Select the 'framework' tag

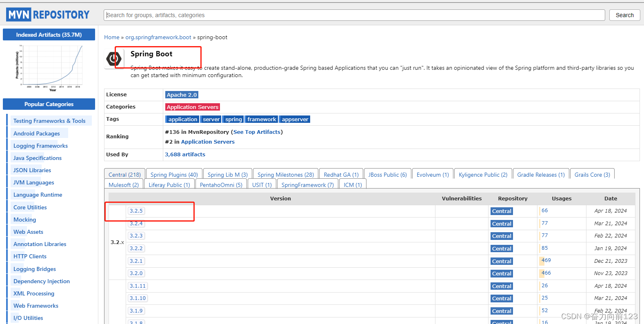[x=262, y=119]
